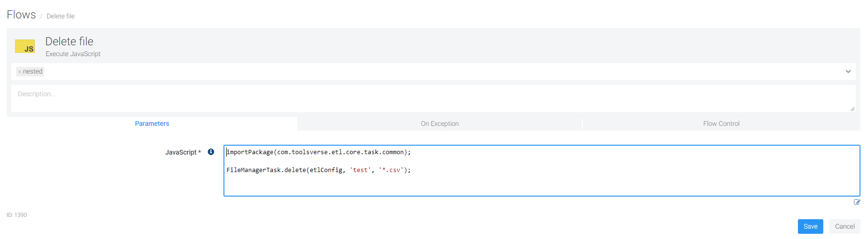Click the yellow JS flow type icon

(x=25, y=46)
